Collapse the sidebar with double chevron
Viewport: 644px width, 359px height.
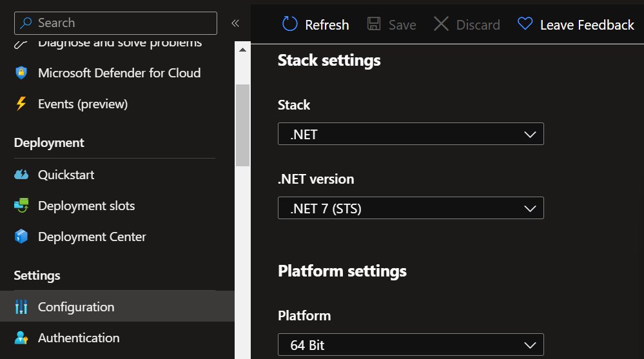(x=235, y=23)
